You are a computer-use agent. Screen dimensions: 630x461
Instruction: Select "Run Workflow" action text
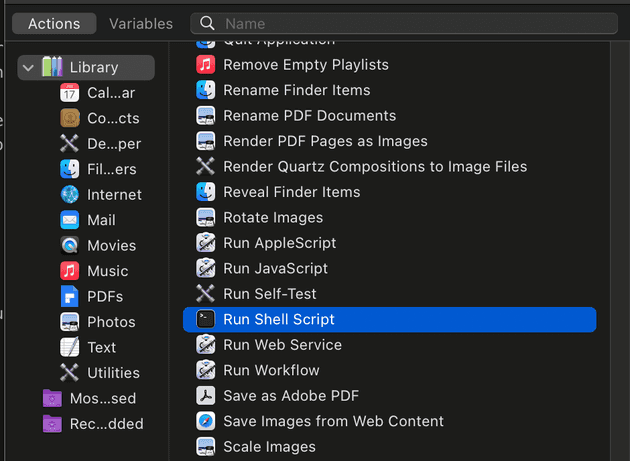(271, 370)
